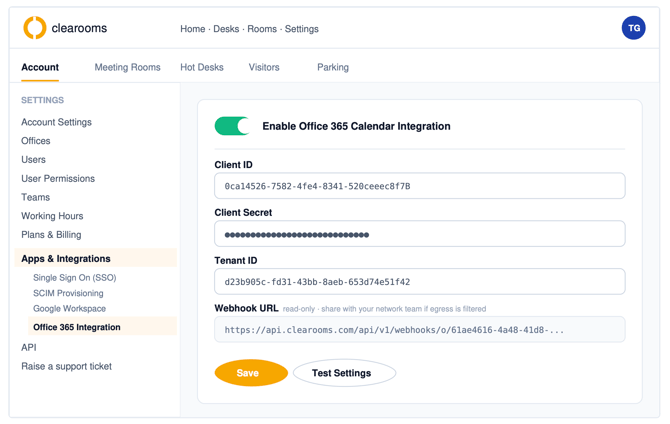670x424 pixels.
Task: Open Plans & Billing settings
Action: 51,235
